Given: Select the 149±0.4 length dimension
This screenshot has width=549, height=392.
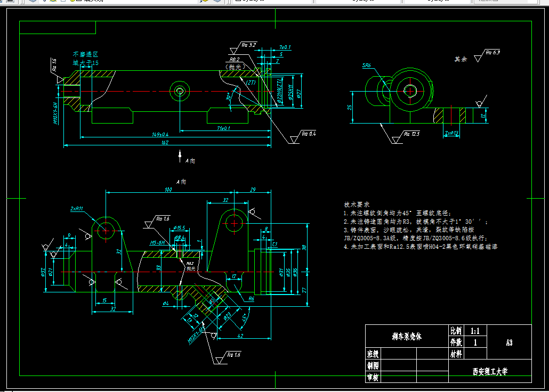Looking at the screenshot, I should [160, 134].
